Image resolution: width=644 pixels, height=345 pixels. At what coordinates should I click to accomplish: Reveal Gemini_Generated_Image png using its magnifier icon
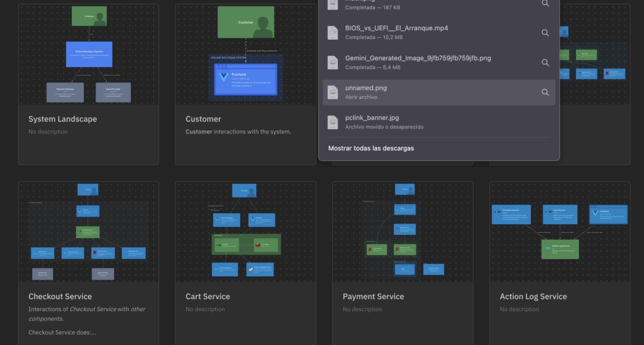(x=545, y=62)
